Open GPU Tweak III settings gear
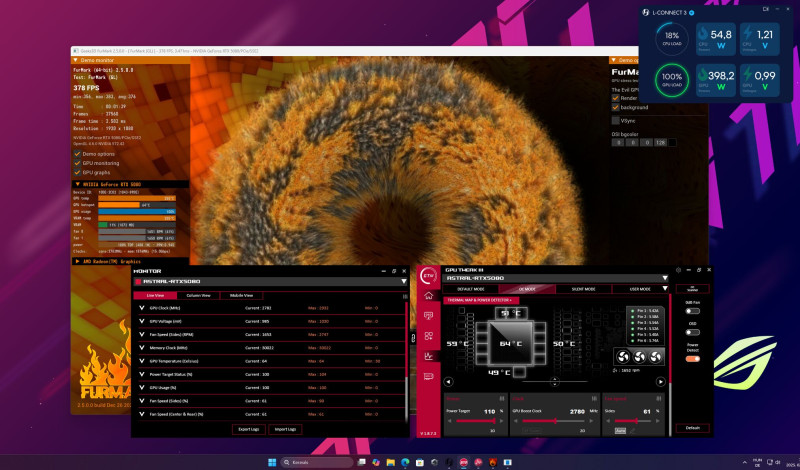 678,270
